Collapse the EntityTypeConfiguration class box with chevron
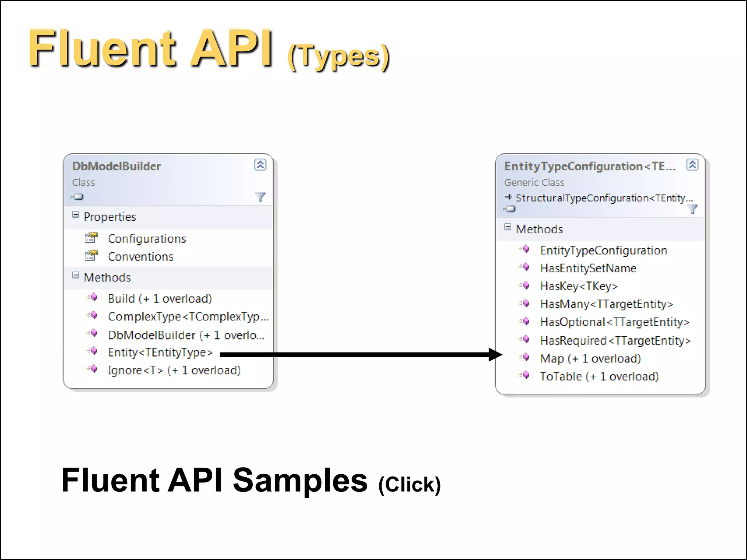The width and height of the screenshot is (747, 560). 692,165
